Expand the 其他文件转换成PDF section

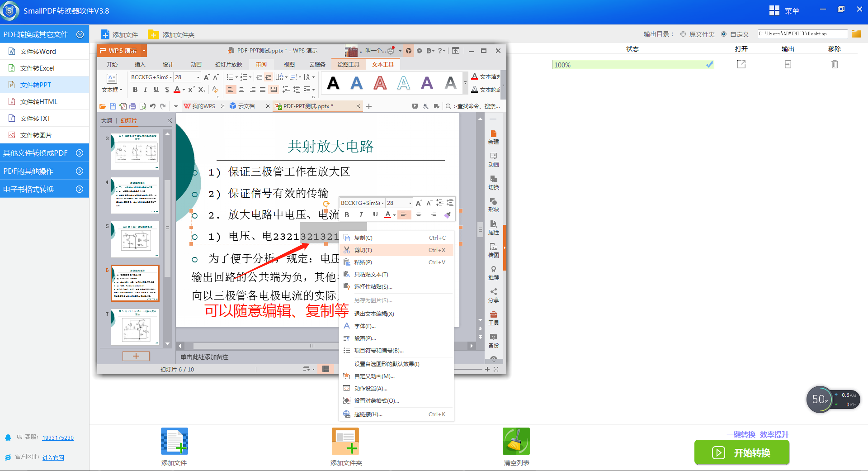coord(44,153)
